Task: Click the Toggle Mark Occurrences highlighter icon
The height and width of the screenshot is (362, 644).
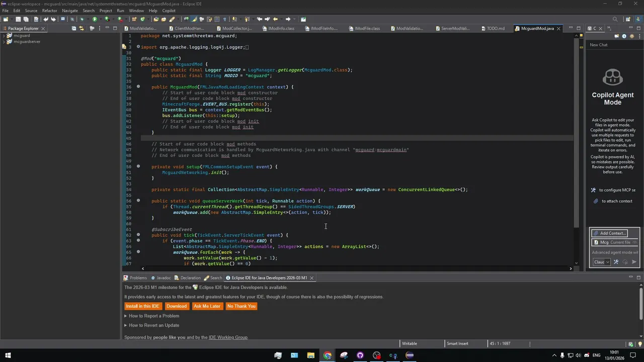Action: tap(194, 19)
